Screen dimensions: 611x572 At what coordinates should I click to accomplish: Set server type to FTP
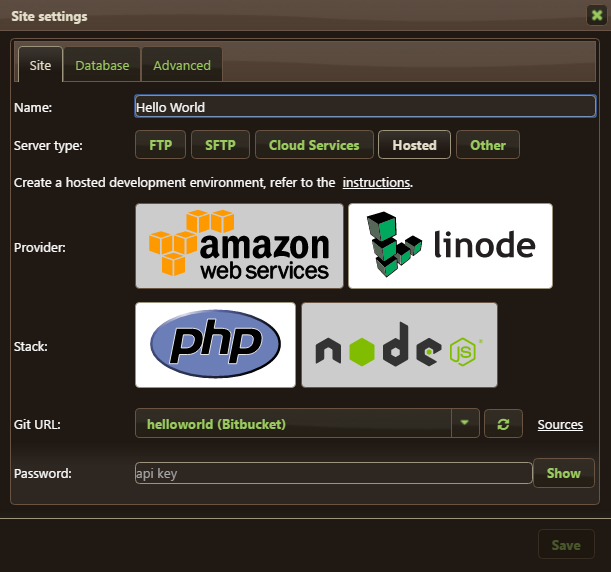click(x=161, y=145)
